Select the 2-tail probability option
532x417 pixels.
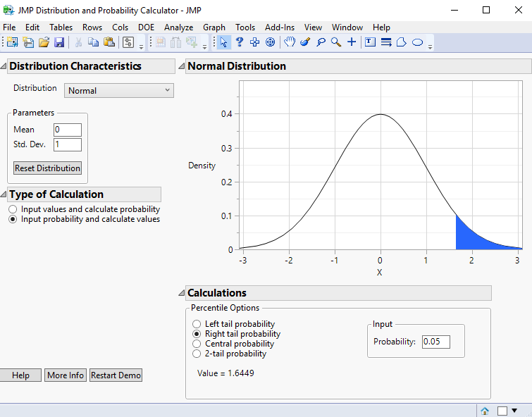(x=197, y=354)
